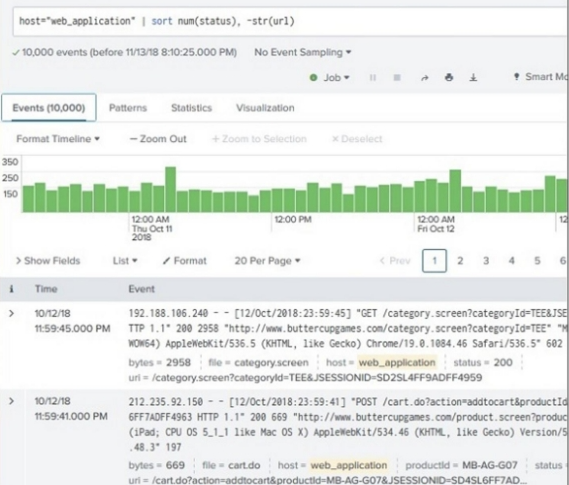Click file value cart.do

coord(244,465)
